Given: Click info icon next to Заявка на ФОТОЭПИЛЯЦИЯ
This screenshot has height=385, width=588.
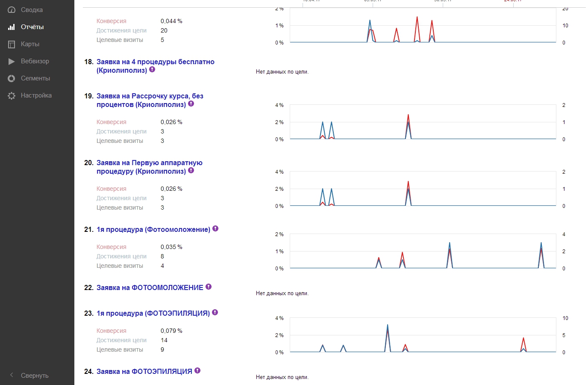Looking at the screenshot, I should point(197,371).
